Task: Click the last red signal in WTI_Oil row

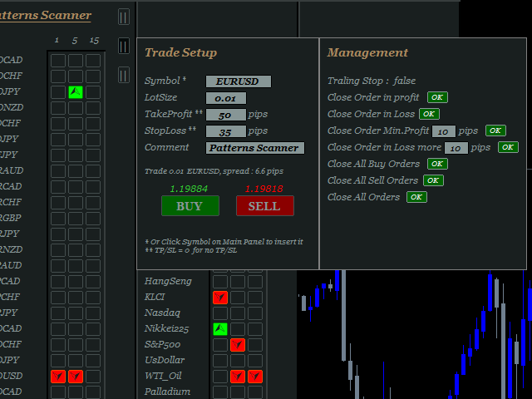Action: click(255, 377)
